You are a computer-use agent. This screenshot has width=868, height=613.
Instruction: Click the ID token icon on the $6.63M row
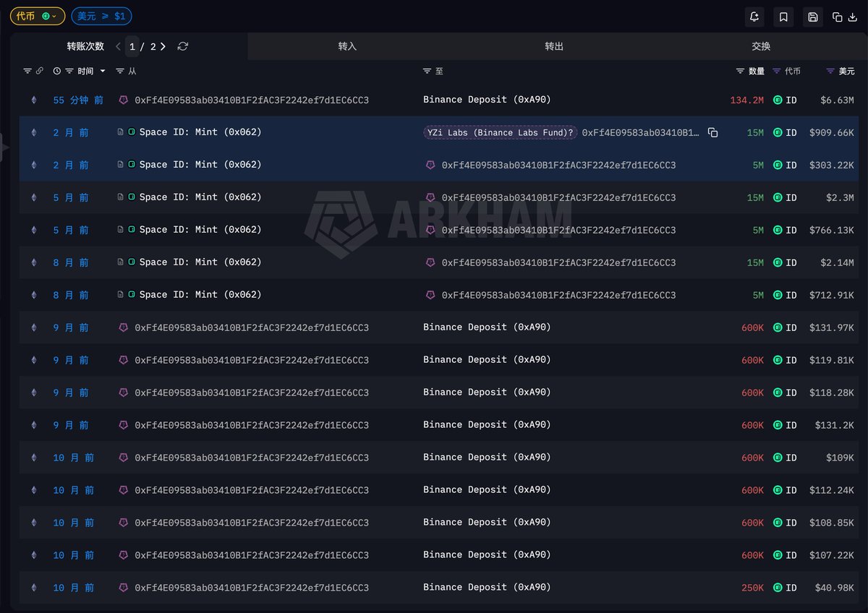click(x=778, y=100)
